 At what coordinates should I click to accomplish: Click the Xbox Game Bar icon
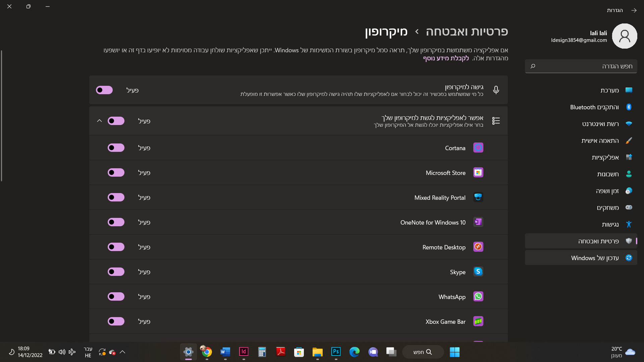478,321
